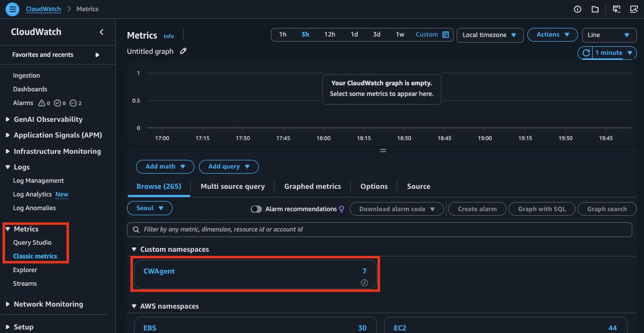
Task: Open the Metrics Info link
Action: click(x=168, y=36)
